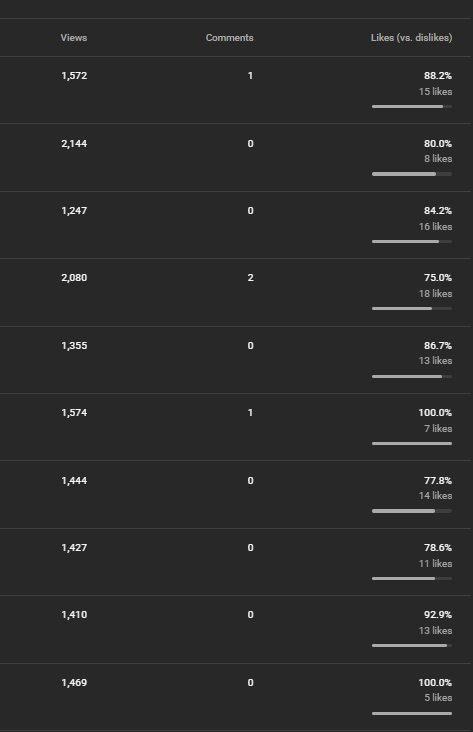Click the 75.0% like ratio bar

click(412, 309)
